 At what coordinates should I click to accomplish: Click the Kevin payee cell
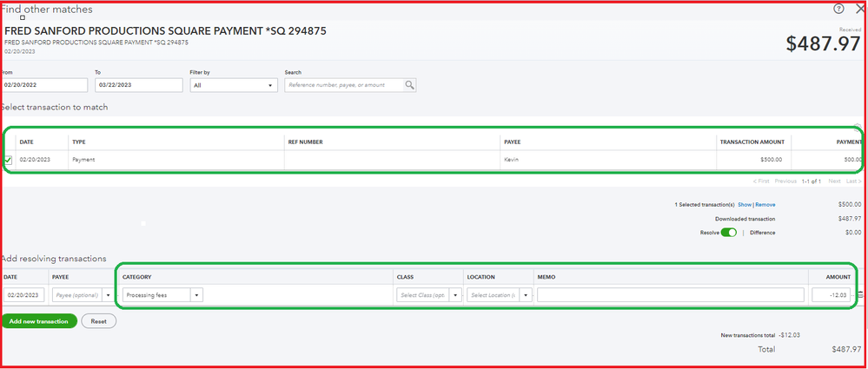(x=512, y=160)
